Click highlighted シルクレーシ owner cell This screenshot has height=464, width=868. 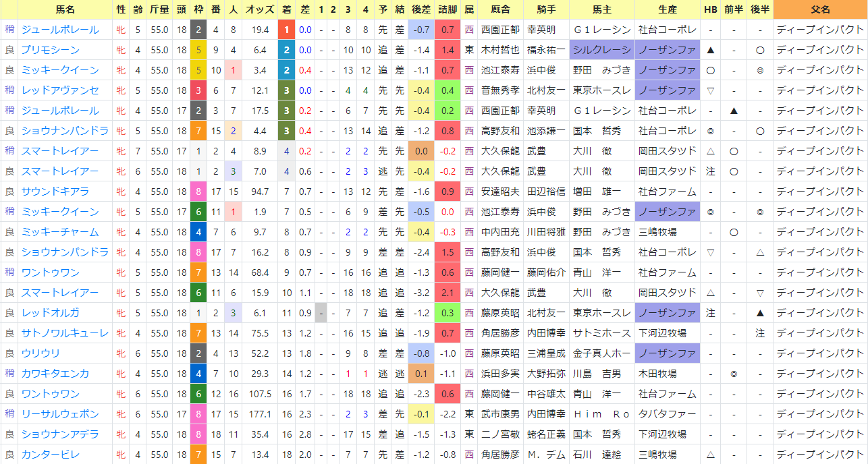(x=601, y=50)
